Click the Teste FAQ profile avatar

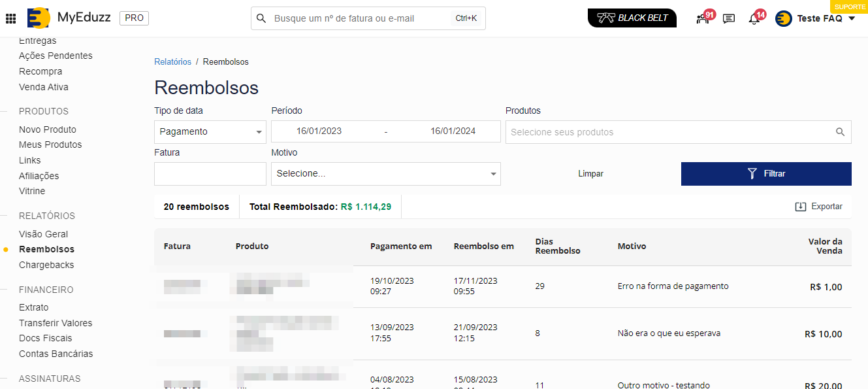pyautogui.click(x=783, y=18)
